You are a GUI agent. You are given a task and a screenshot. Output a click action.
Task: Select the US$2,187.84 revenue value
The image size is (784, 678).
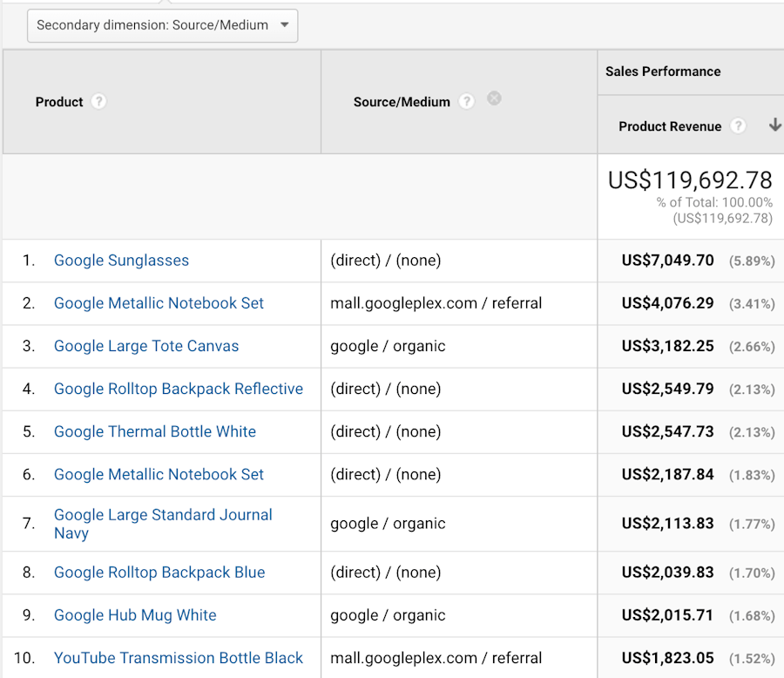667,474
